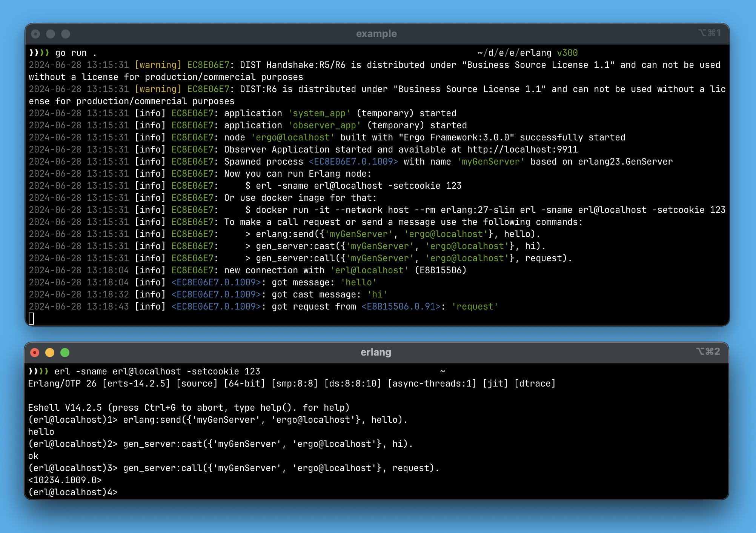Click the first gray button on example window

tap(35, 34)
